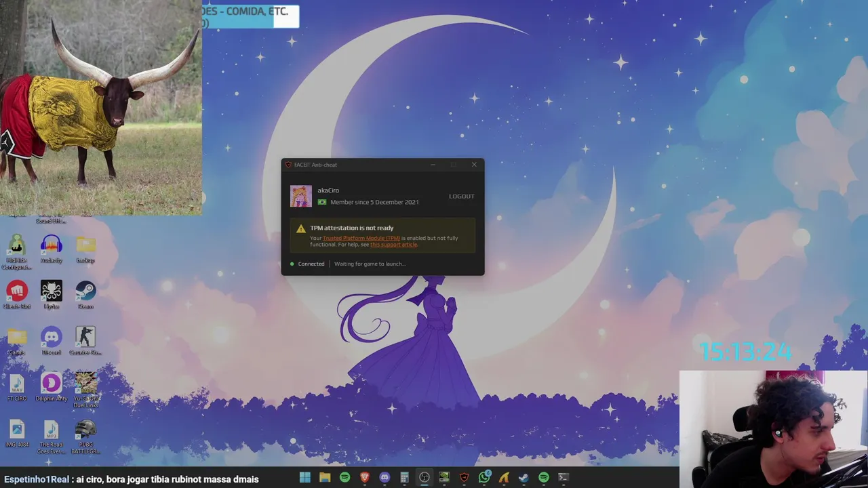Select the HidHide Configuration desktop shortcut
The width and height of the screenshot is (868, 488).
coord(17,252)
